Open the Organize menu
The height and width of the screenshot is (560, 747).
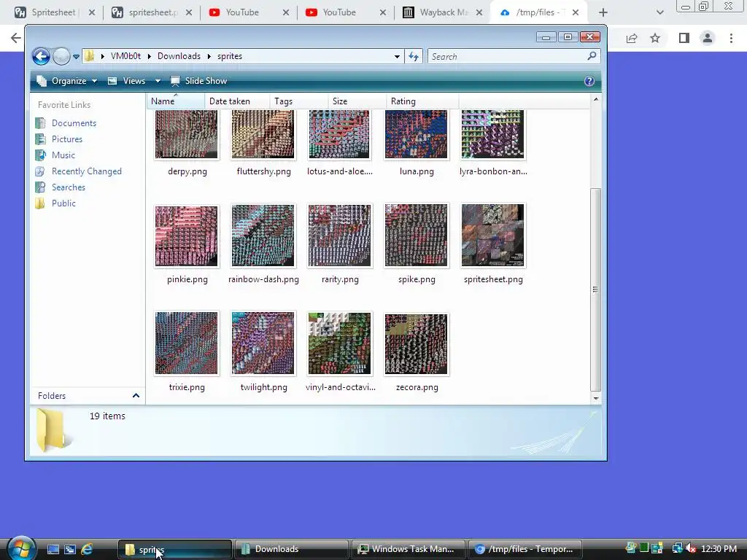tap(68, 81)
